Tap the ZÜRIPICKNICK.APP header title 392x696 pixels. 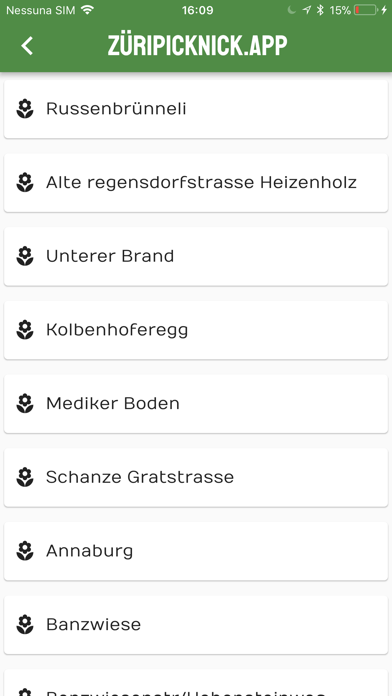[198, 46]
